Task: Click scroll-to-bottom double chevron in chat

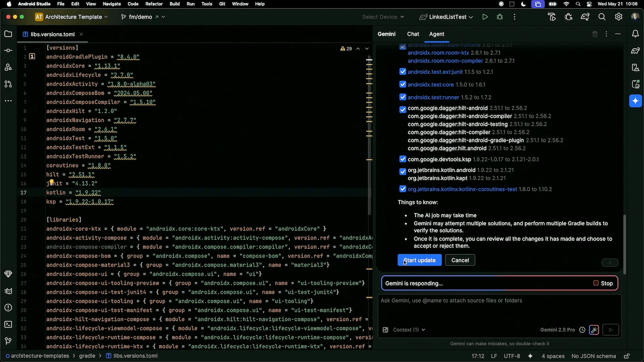Action: (x=610, y=263)
